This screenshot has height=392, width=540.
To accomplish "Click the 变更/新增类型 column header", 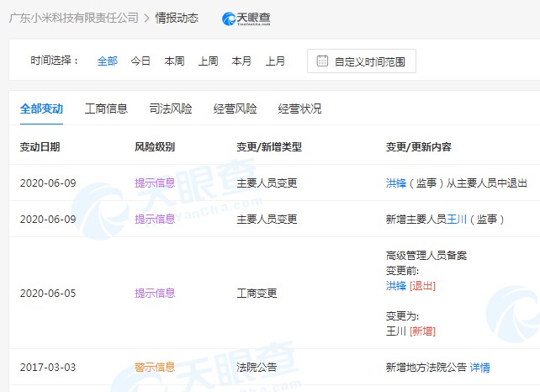I will click(269, 147).
